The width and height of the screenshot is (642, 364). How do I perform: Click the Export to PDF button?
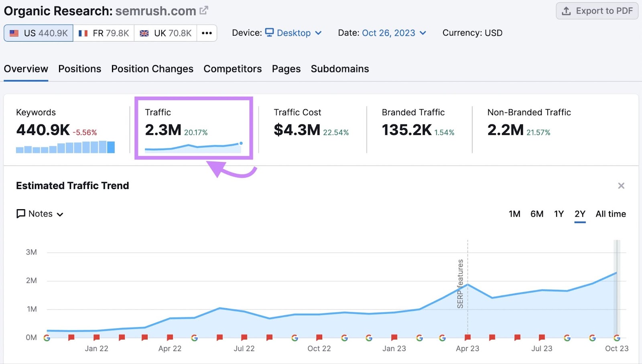pos(597,11)
